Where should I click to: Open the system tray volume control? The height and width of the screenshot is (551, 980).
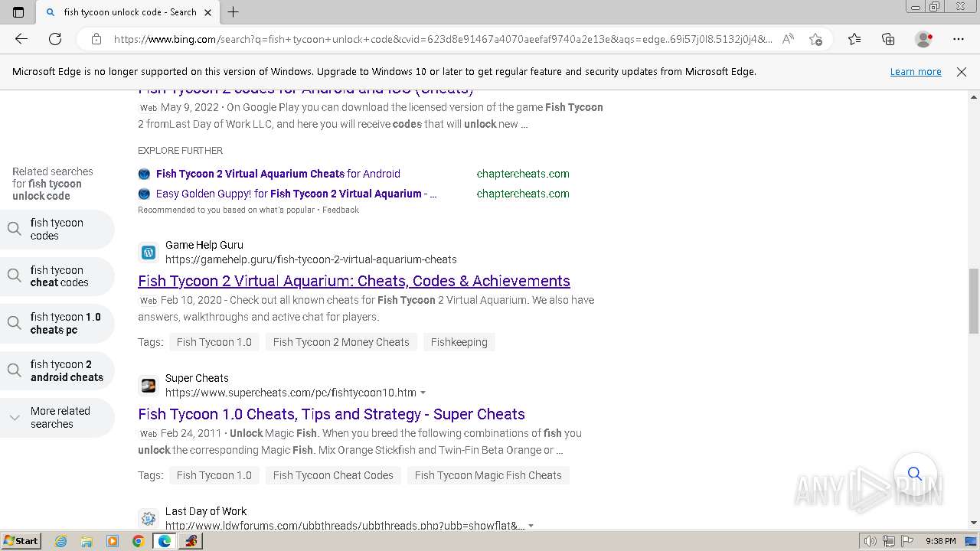[x=871, y=541]
